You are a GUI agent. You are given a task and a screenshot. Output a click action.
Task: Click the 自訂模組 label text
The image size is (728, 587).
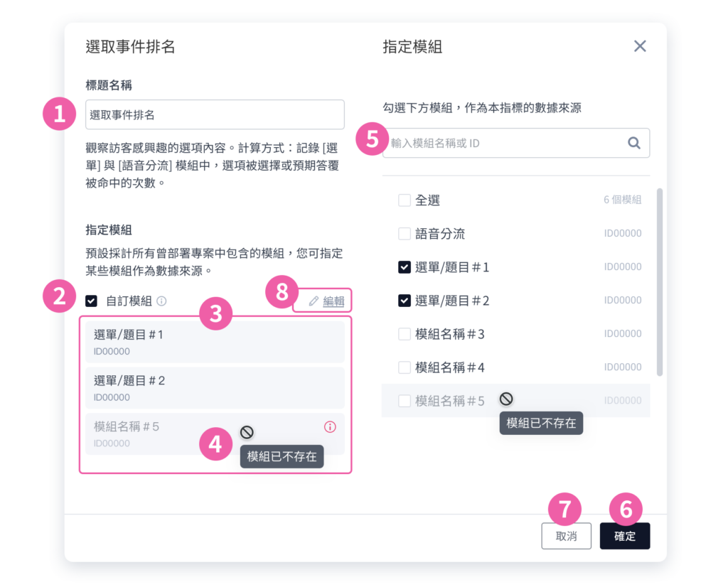[129, 301]
